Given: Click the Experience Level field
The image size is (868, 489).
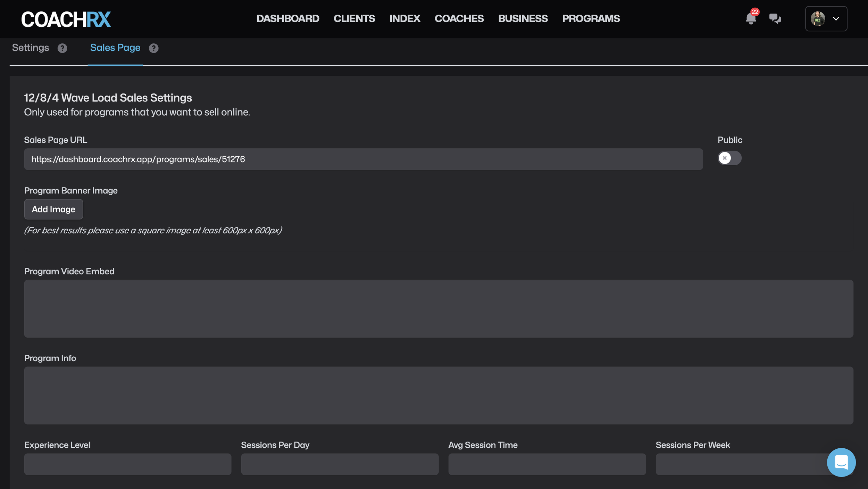Looking at the screenshot, I should click(127, 464).
